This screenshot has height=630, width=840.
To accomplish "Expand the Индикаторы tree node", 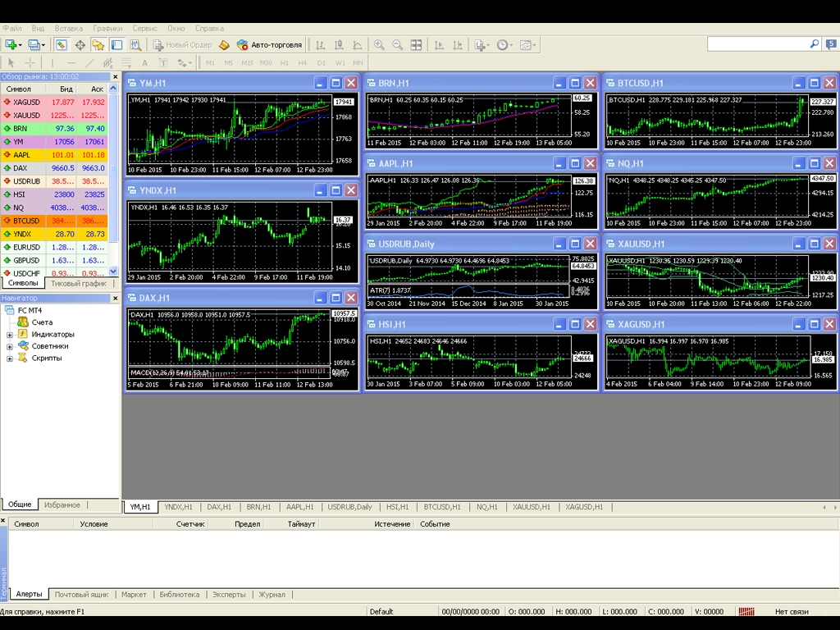I will click(10, 335).
